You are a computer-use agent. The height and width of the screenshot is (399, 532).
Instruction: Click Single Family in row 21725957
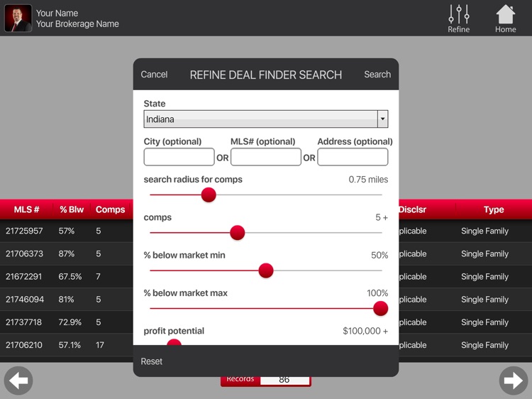click(484, 231)
